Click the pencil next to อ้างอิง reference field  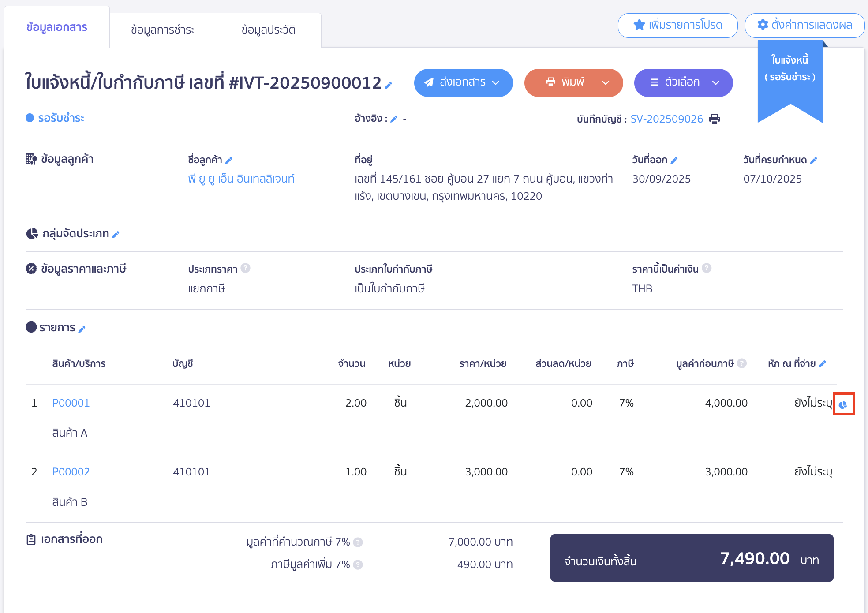[394, 119]
